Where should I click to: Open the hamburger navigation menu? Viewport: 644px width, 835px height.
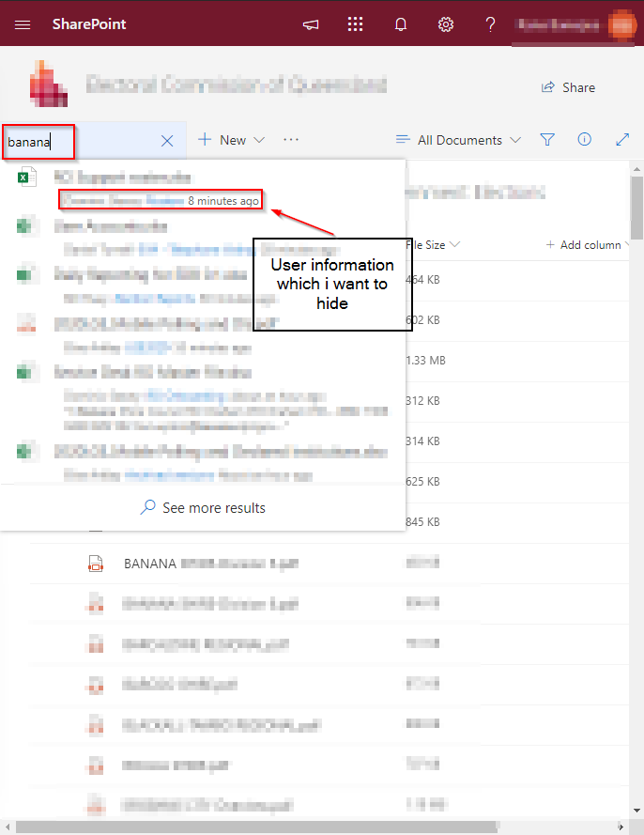(23, 24)
